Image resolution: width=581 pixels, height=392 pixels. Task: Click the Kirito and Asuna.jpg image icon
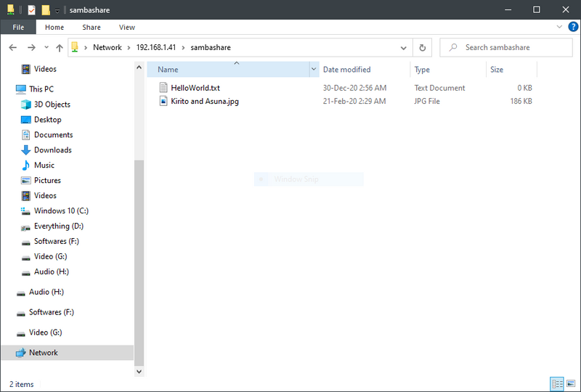click(163, 101)
